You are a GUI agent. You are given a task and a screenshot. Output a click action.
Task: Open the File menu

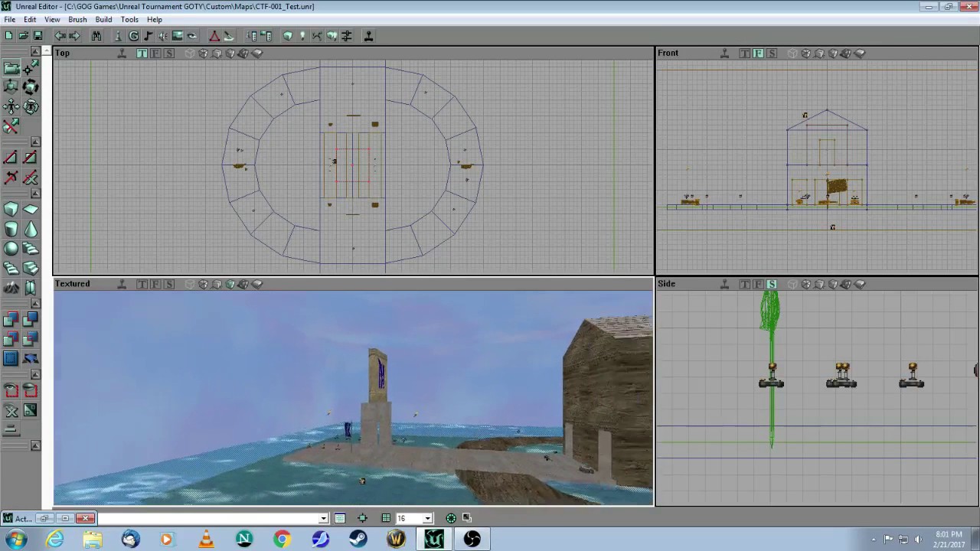click(x=9, y=19)
